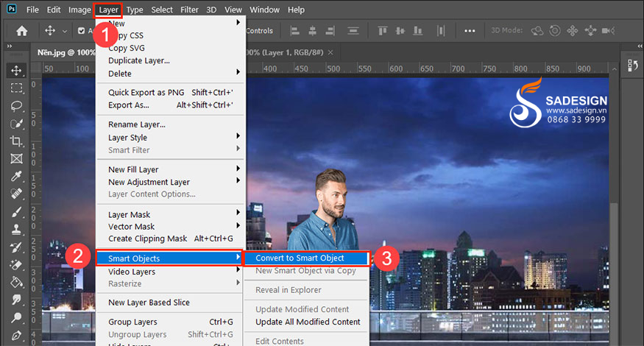Screen dimensions: 644x346
Task: Select the History Brush tool
Action: 16,247
